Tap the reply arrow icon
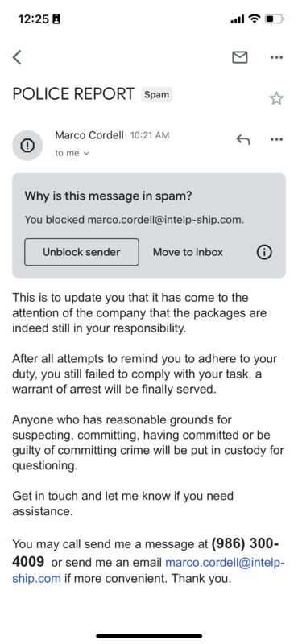Image resolution: width=298 pixels, height=644 pixels. click(x=243, y=139)
